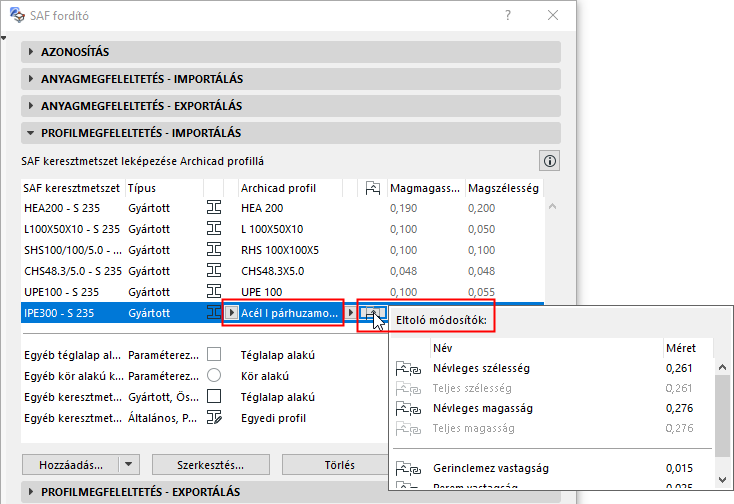Click the Hozzáadás... button
734x504 pixels.
point(71,465)
